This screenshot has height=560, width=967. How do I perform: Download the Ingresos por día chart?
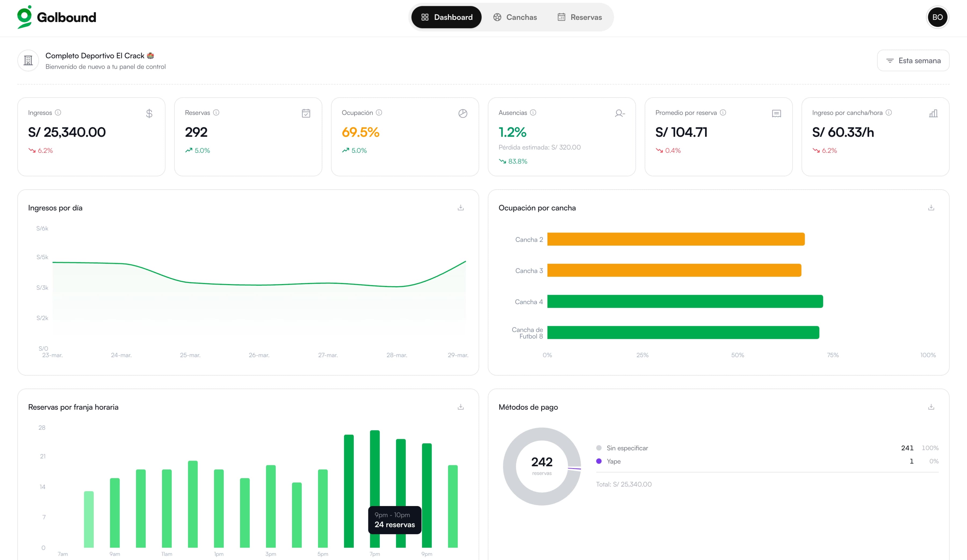click(x=460, y=208)
